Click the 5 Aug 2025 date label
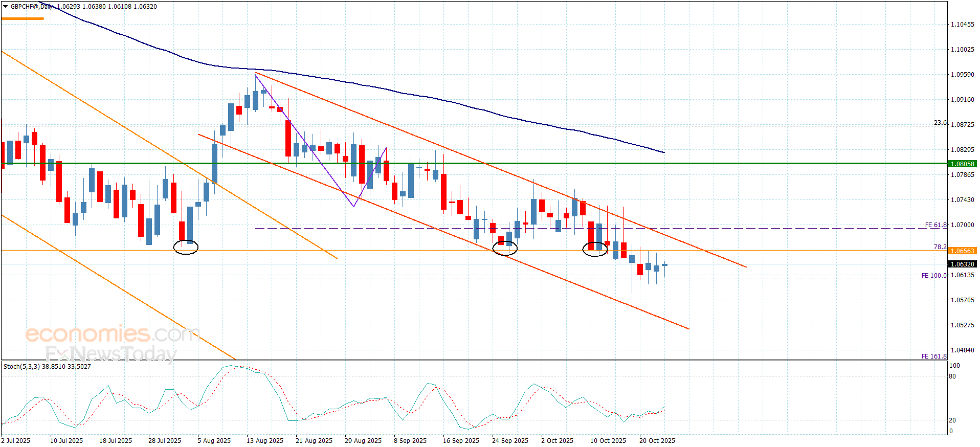This screenshot has height=447, width=980. [214, 441]
